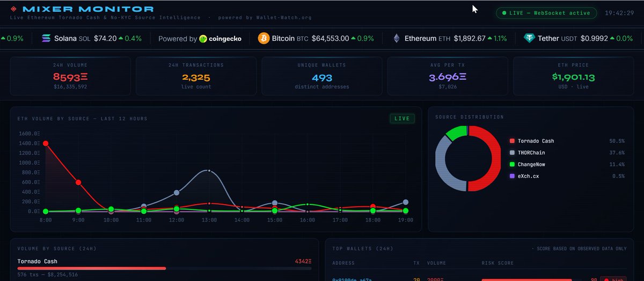Click the gray data point at 15:00
This screenshot has width=644, height=281.
pyautogui.click(x=275, y=203)
